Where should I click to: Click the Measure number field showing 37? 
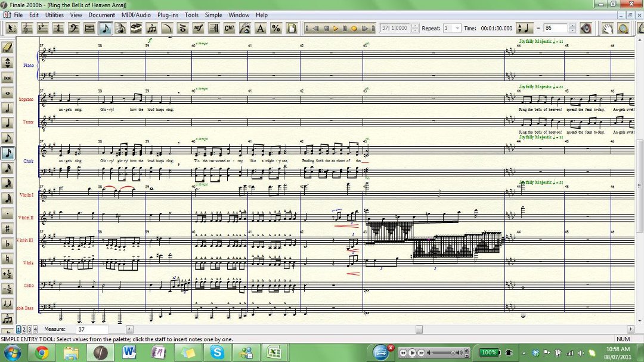click(x=92, y=329)
